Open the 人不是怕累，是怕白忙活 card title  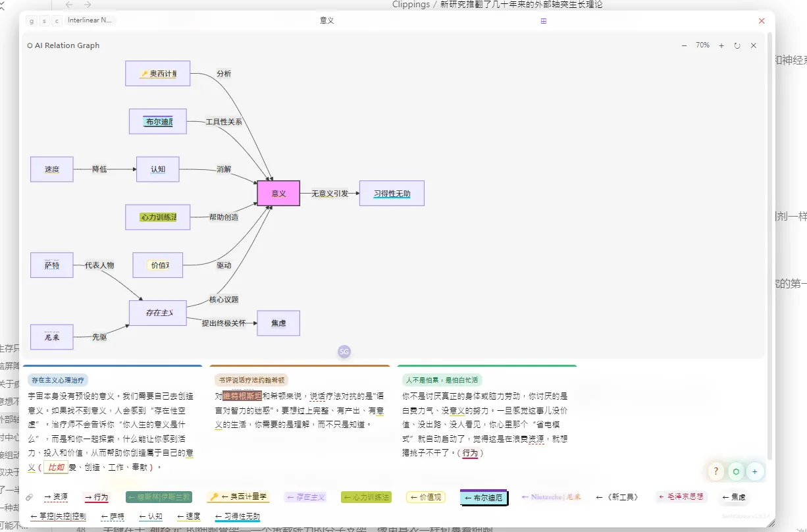tap(442, 380)
